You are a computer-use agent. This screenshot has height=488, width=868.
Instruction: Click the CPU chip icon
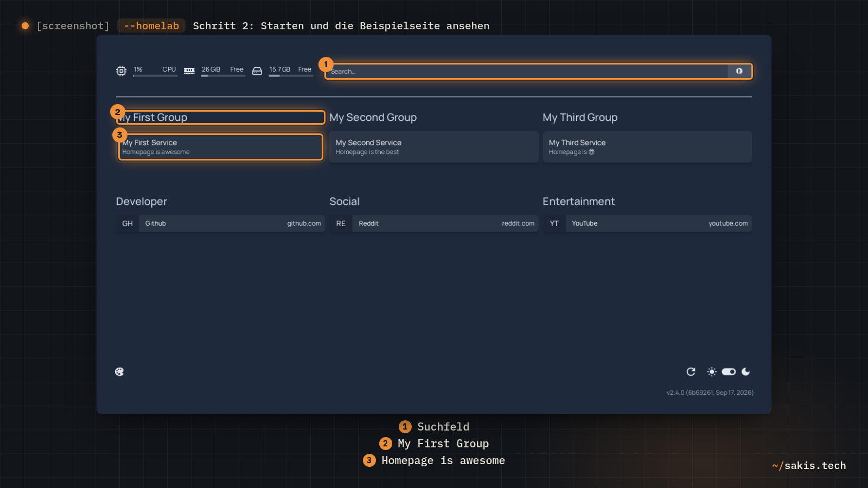point(121,71)
